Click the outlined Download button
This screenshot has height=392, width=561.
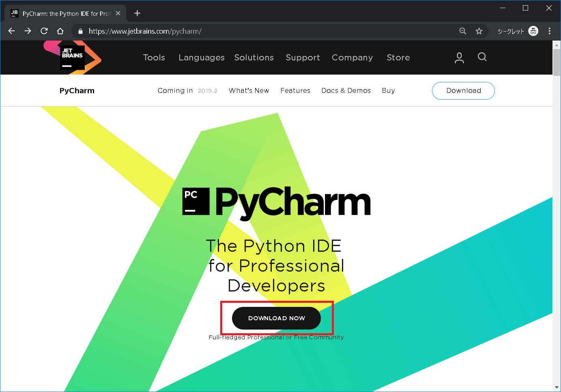click(x=463, y=91)
